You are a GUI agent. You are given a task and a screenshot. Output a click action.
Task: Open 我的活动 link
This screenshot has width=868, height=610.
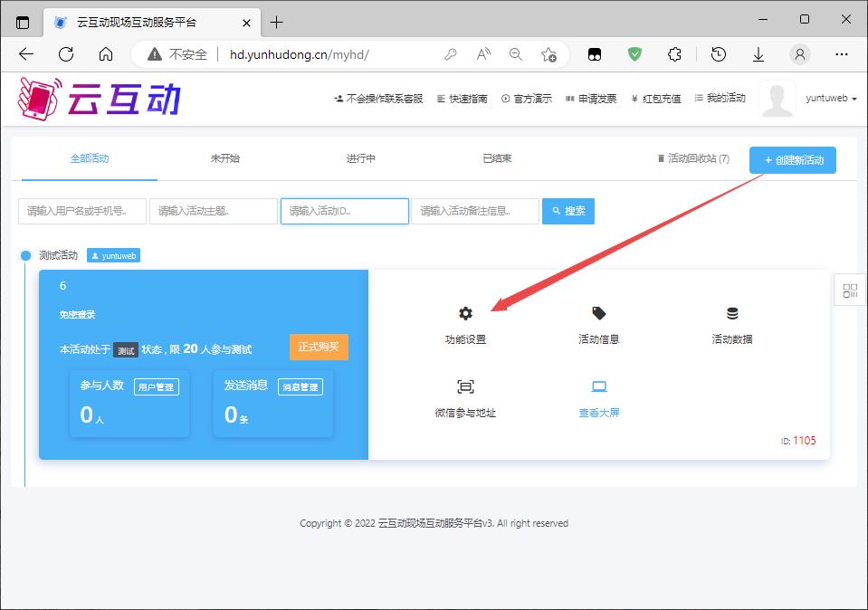[x=720, y=98]
